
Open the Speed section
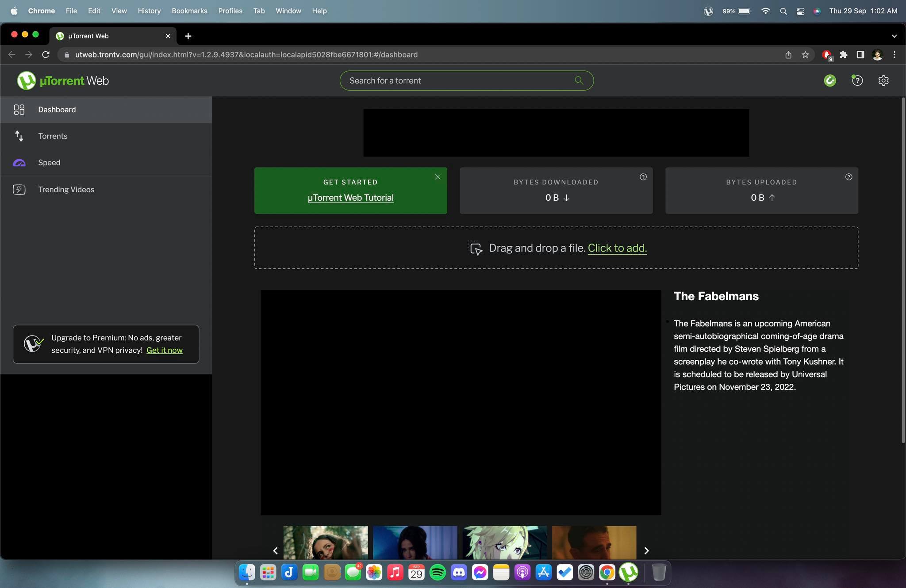pyautogui.click(x=106, y=163)
